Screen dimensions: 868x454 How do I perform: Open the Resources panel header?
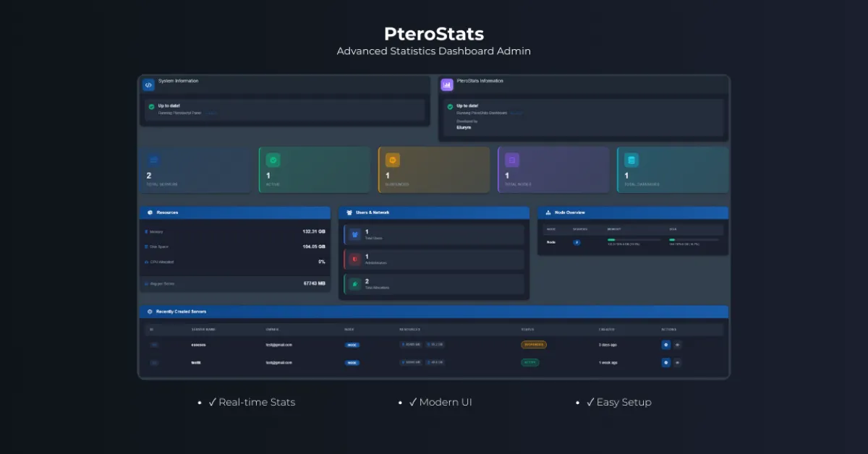click(235, 213)
